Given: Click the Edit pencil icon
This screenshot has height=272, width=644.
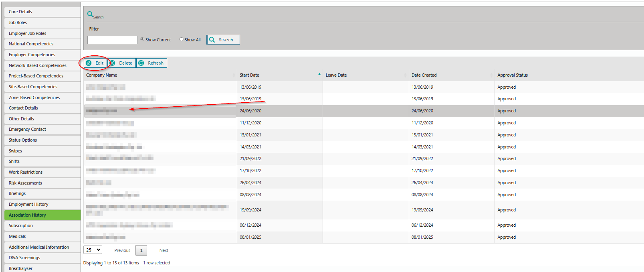Looking at the screenshot, I should 89,63.
